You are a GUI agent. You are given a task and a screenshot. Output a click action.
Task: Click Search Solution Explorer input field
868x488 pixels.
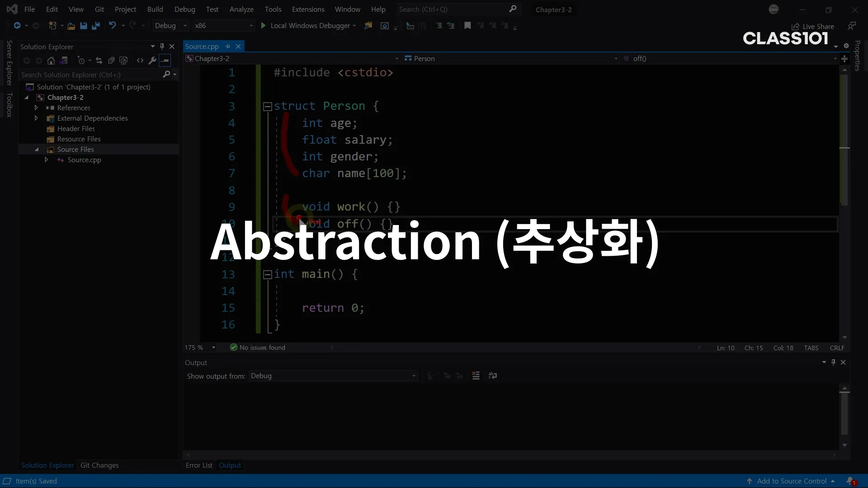point(90,75)
